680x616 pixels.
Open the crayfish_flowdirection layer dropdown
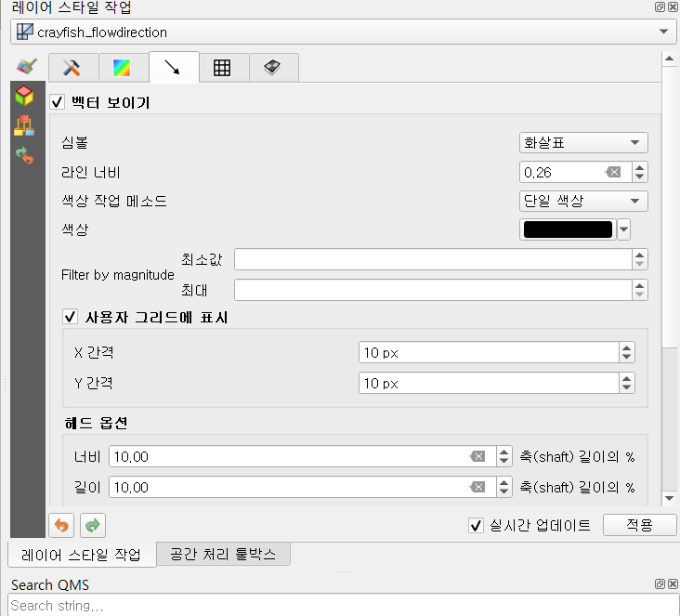343,33
